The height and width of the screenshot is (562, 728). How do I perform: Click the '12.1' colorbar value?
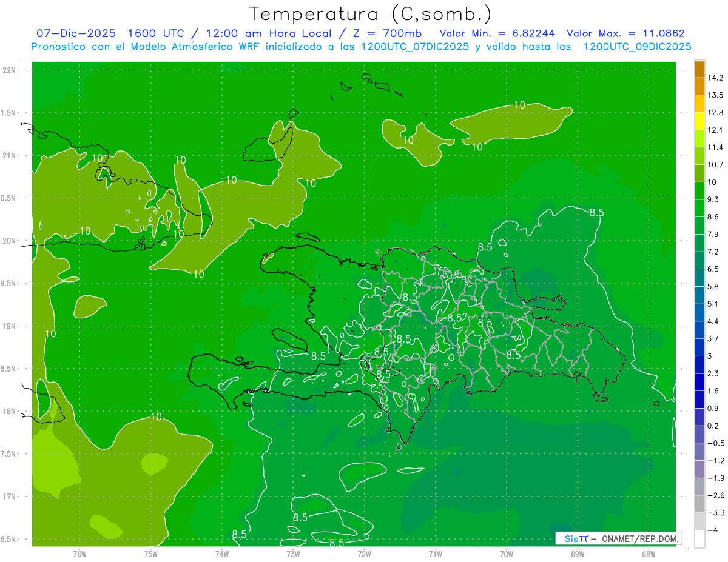[715, 130]
